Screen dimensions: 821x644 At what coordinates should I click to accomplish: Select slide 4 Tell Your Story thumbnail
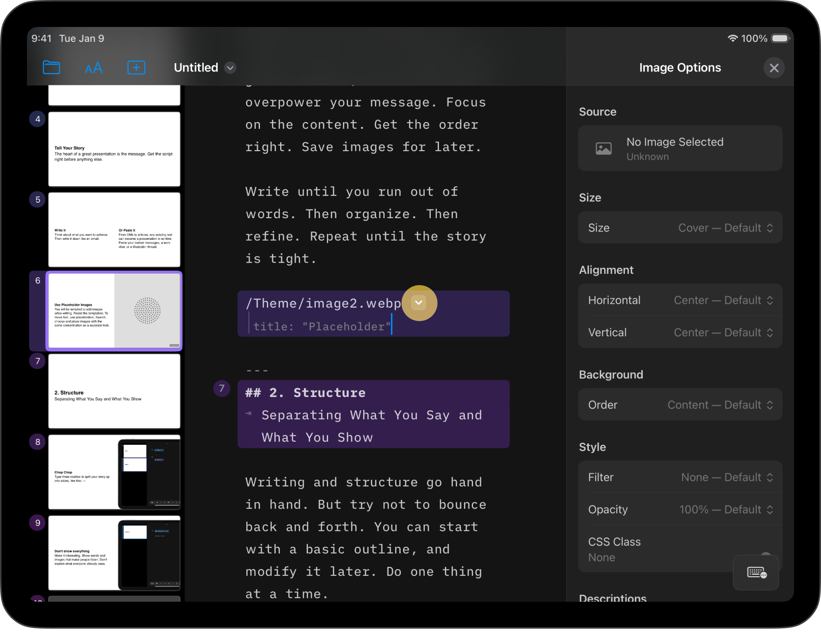point(114,149)
